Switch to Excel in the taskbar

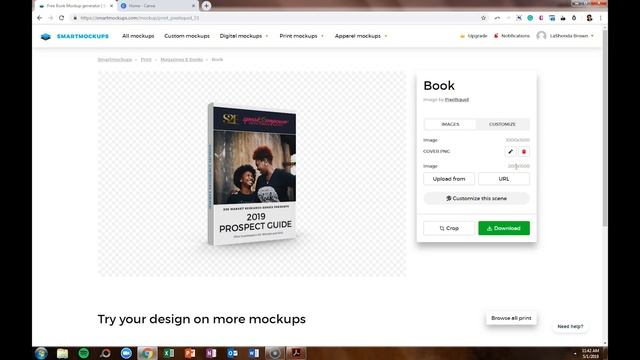(169, 353)
